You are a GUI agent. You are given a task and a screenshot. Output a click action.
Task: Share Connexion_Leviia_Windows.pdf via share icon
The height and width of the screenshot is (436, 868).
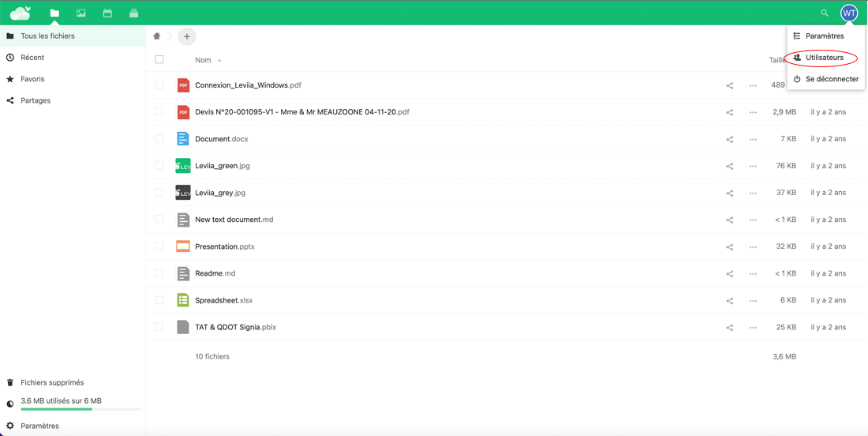[730, 85]
